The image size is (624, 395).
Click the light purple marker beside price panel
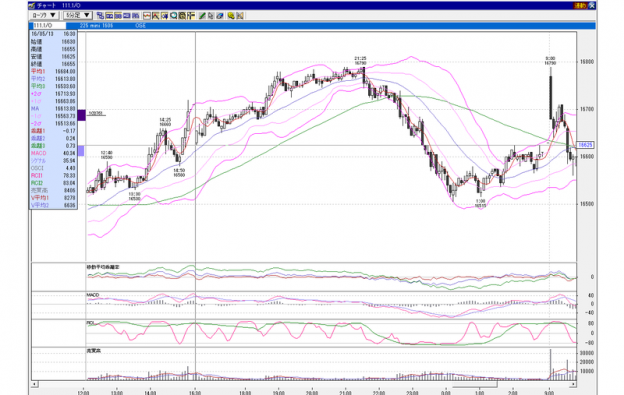coord(81,151)
